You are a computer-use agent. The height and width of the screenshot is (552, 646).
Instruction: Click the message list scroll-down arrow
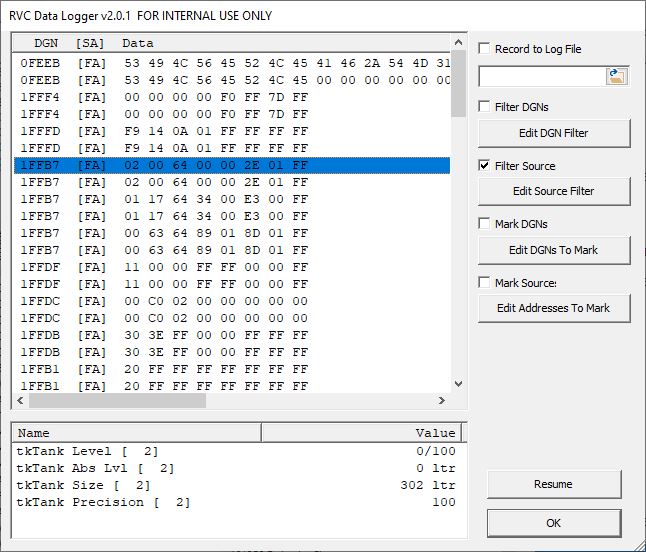tap(459, 384)
